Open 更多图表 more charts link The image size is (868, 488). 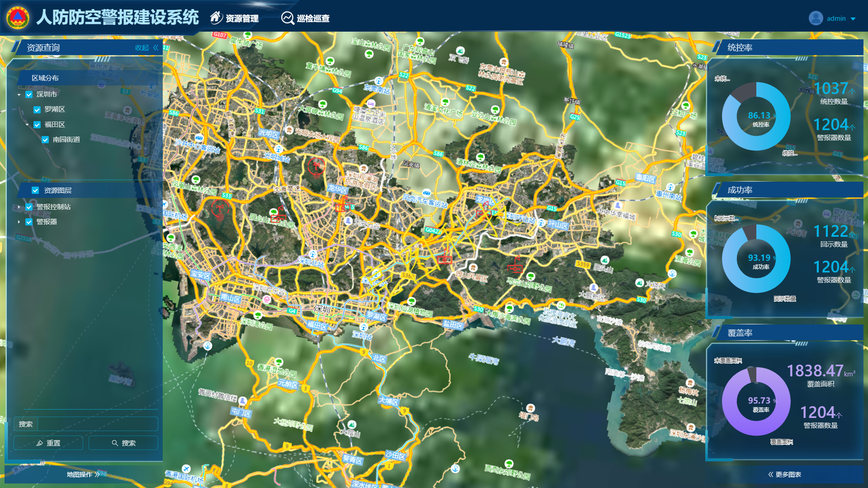pyautogui.click(x=784, y=474)
